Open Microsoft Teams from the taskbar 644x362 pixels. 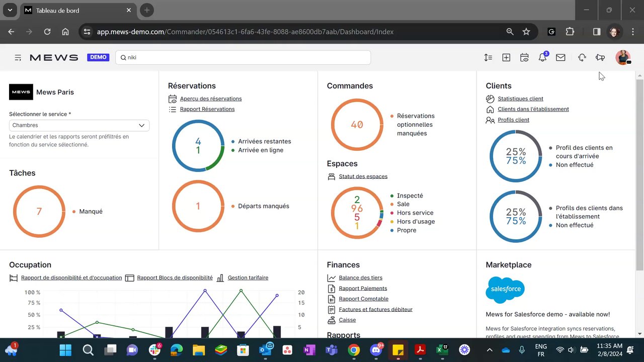(331, 350)
